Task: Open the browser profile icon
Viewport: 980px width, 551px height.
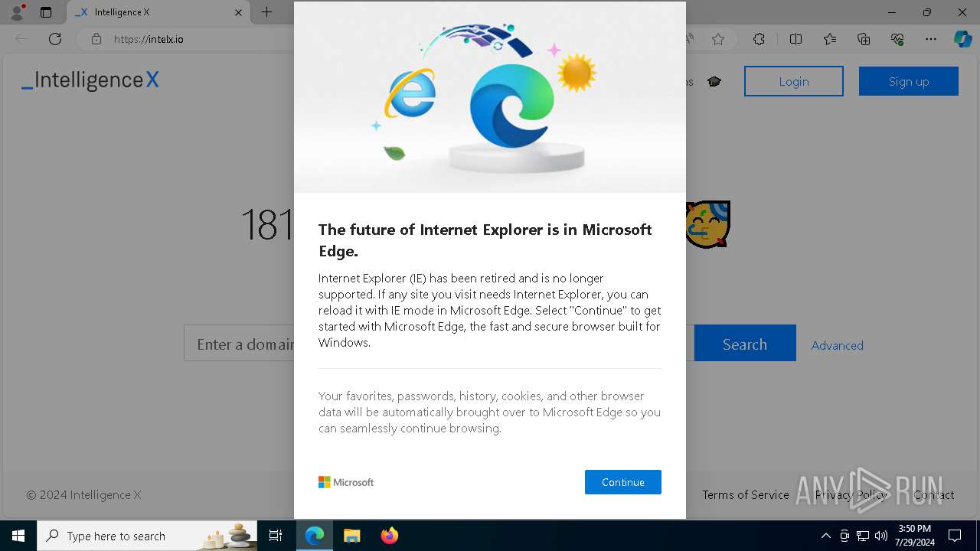Action: pos(17,12)
